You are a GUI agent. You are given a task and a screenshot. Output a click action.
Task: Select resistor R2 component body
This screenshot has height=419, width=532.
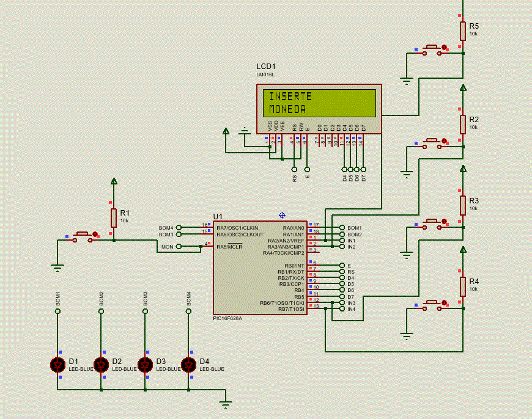463,125
